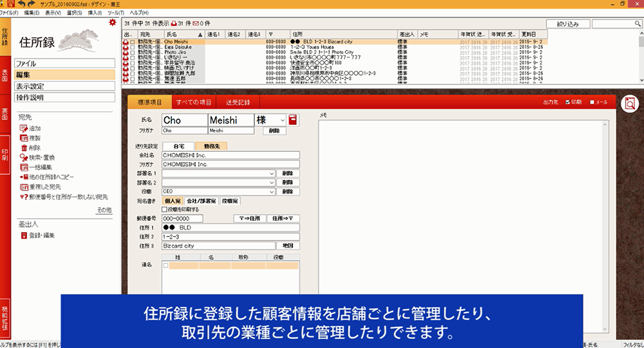
Task: Click the その他 link
Action: (x=104, y=210)
